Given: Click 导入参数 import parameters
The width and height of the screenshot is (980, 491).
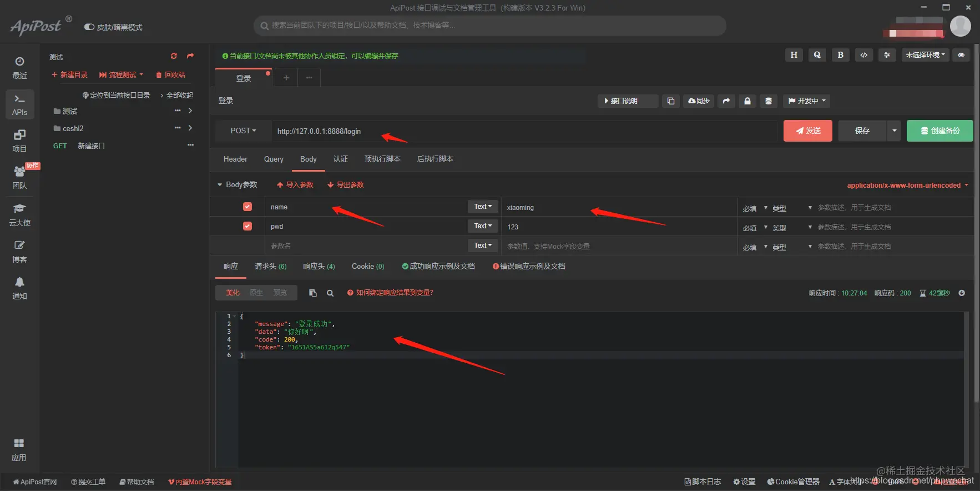Looking at the screenshot, I should click(x=295, y=185).
